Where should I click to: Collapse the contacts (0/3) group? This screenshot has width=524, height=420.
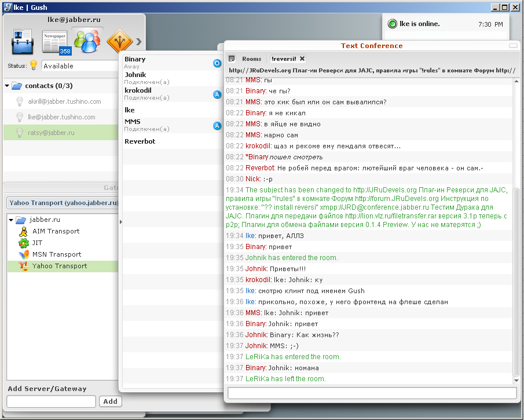[7, 86]
